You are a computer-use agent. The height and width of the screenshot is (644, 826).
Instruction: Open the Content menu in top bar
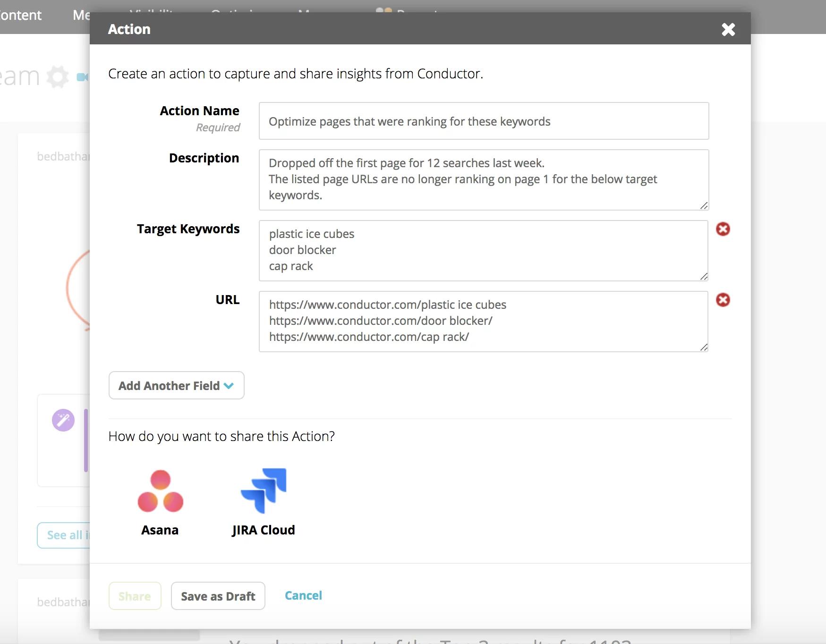21,15
